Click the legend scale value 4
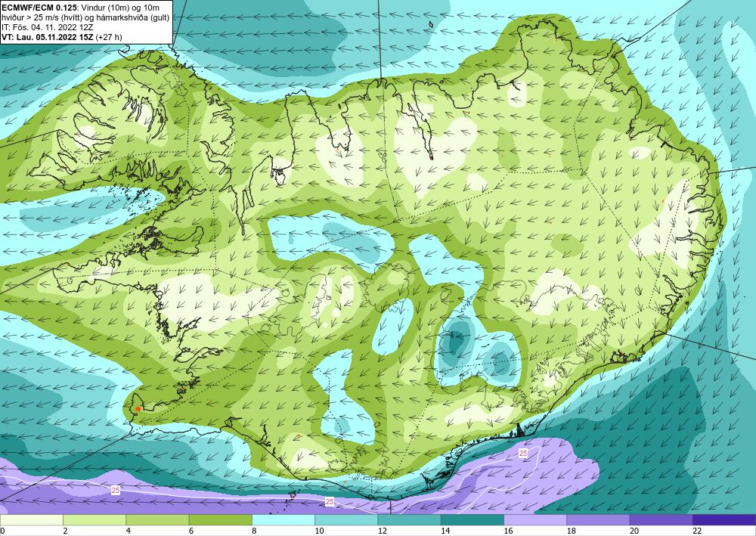This screenshot has width=756, height=536. pos(129,531)
